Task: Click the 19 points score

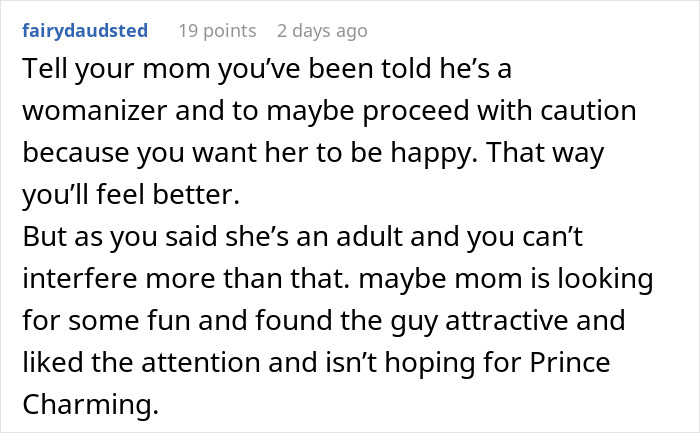Action: pyautogui.click(x=216, y=31)
